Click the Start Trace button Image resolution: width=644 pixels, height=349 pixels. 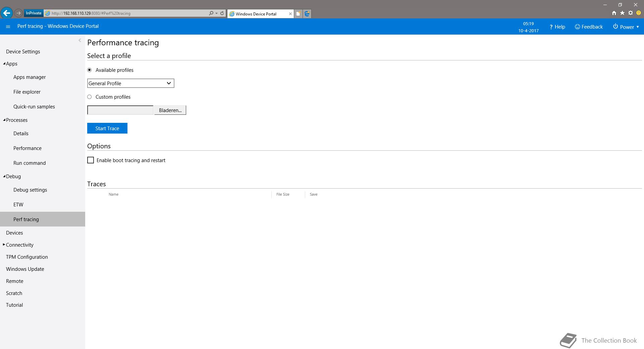(107, 128)
